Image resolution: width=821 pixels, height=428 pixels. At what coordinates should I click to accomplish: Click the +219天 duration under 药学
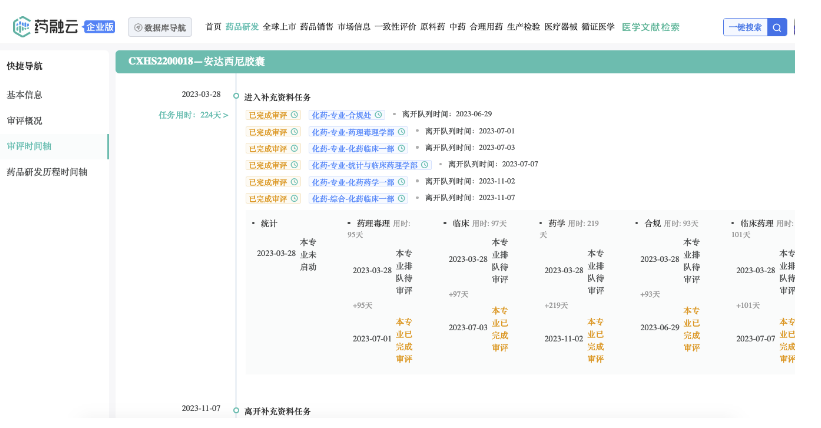pos(556,305)
